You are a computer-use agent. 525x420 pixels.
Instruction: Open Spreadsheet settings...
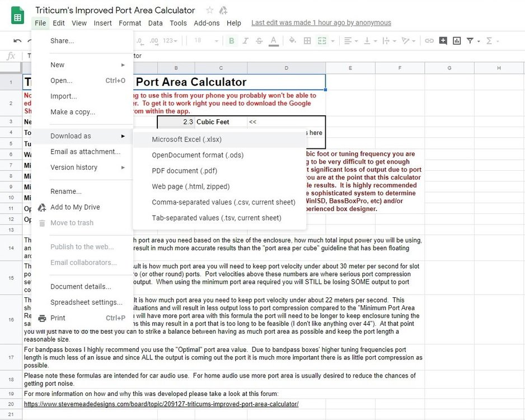pyautogui.click(x=82, y=302)
